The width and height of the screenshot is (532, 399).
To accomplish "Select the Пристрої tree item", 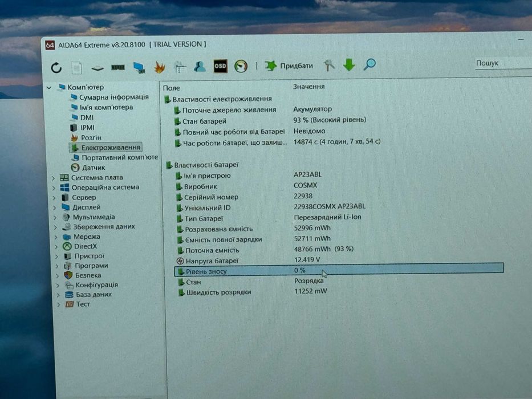I will pyautogui.click(x=84, y=256).
